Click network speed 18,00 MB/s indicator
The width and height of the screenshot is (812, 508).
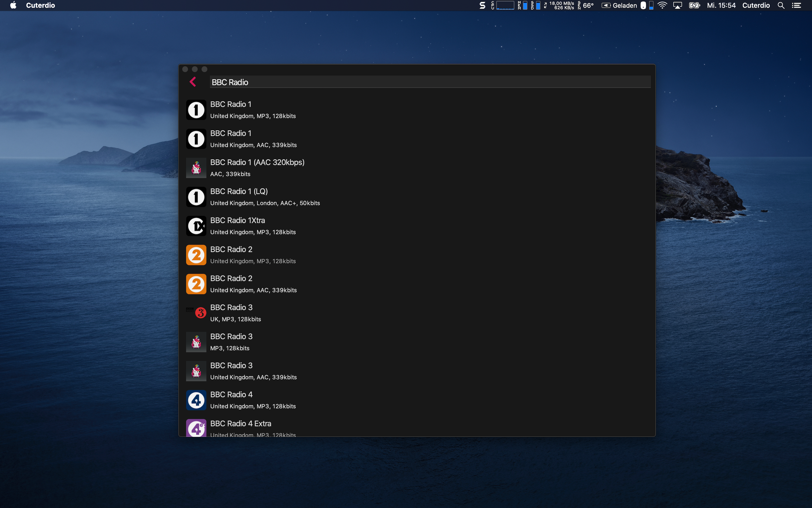tap(559, 5)
